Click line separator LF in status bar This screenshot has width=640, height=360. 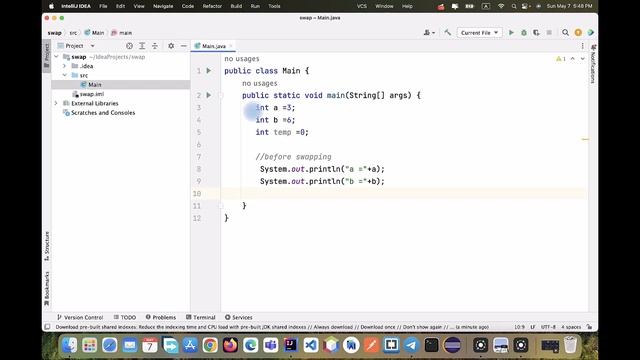(533, 327)
